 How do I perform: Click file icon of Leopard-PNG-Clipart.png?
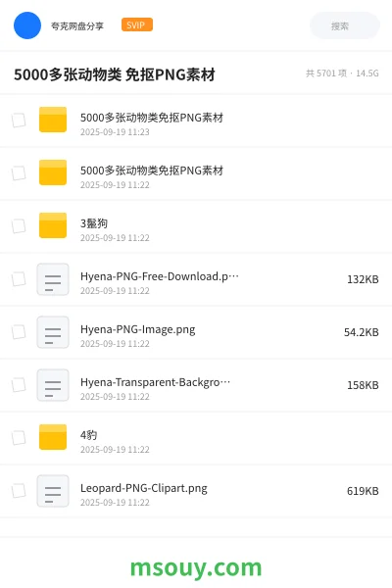53,491
